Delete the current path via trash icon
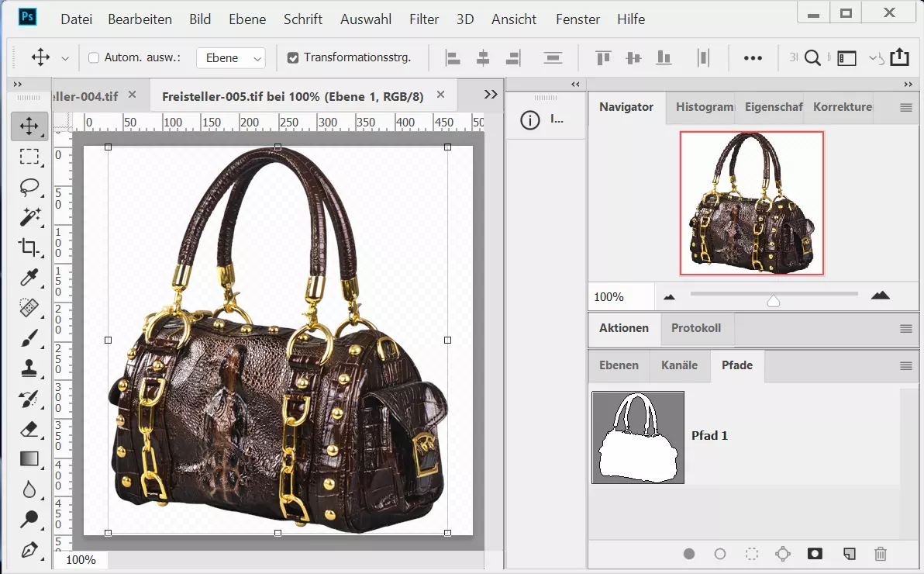 tap(880, 554)
